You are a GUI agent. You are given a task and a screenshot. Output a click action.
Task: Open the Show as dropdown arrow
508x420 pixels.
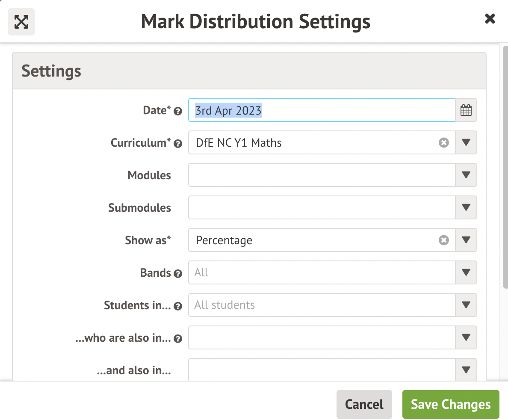pos(466,240)
